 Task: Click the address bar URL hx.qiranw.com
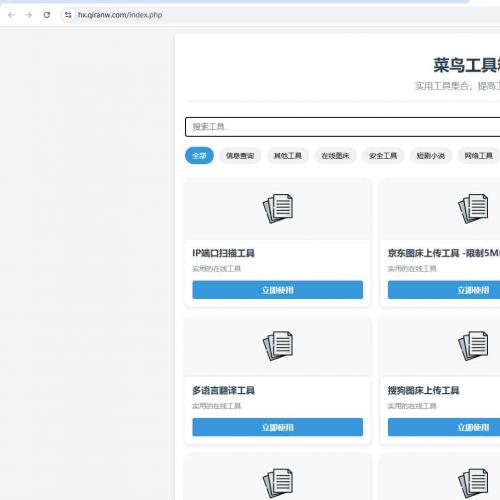pos(120,15)
